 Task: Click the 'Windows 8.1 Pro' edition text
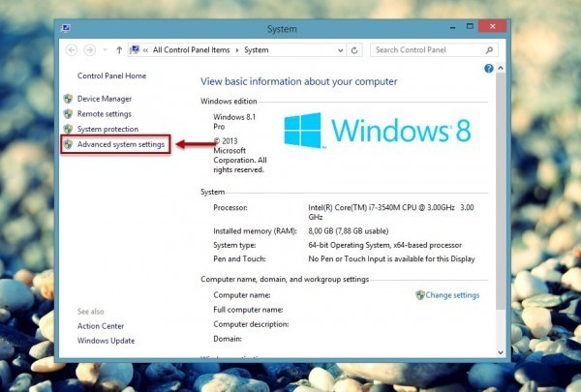[234, 122]
